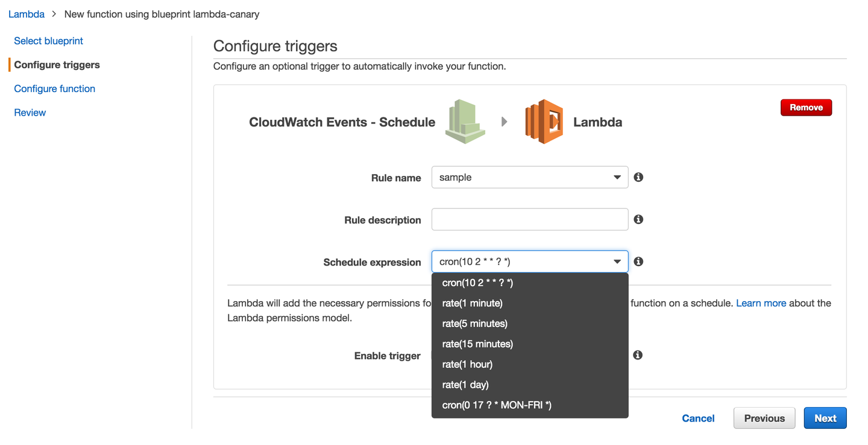Open the Learn more link
868x445 pixels.
coord(761,303)
